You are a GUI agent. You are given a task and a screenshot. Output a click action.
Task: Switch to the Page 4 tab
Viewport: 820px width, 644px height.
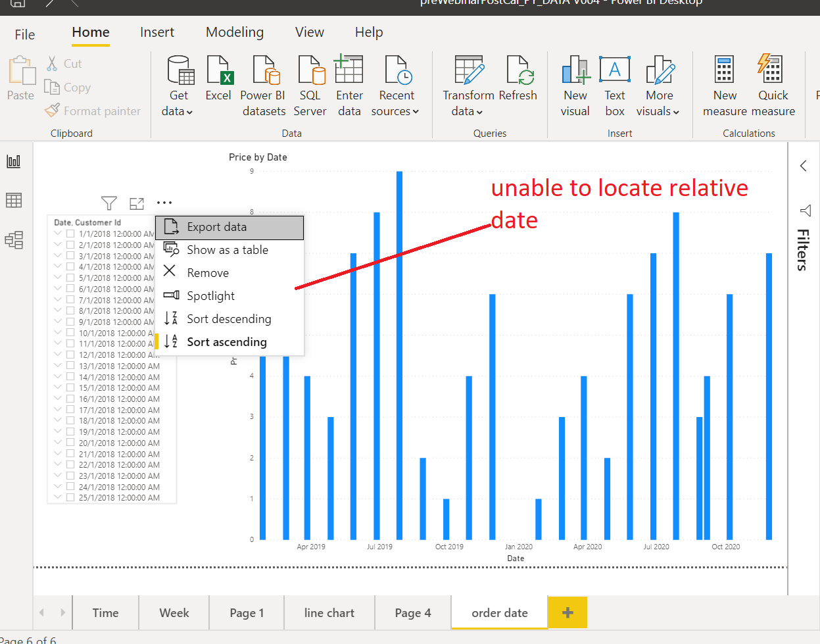pyautogui.click(x=413, y=612)
